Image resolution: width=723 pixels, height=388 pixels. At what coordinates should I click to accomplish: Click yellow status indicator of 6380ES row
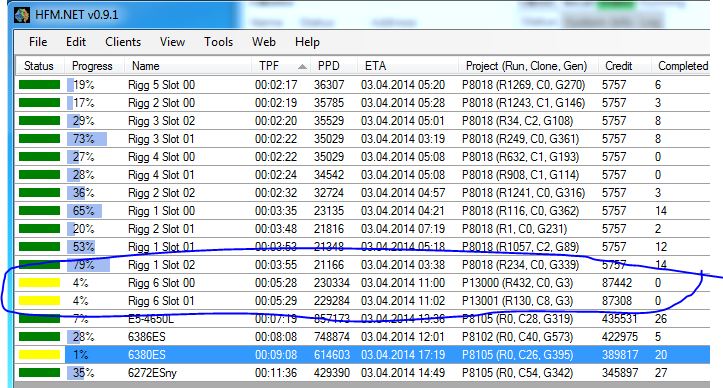coord(39,354)
